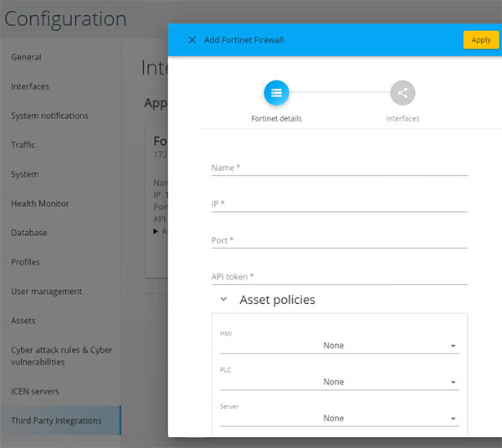This screenshot has width=502, height=448.
Task: Navigate to iCEN servers
Action: pos(35,391)
